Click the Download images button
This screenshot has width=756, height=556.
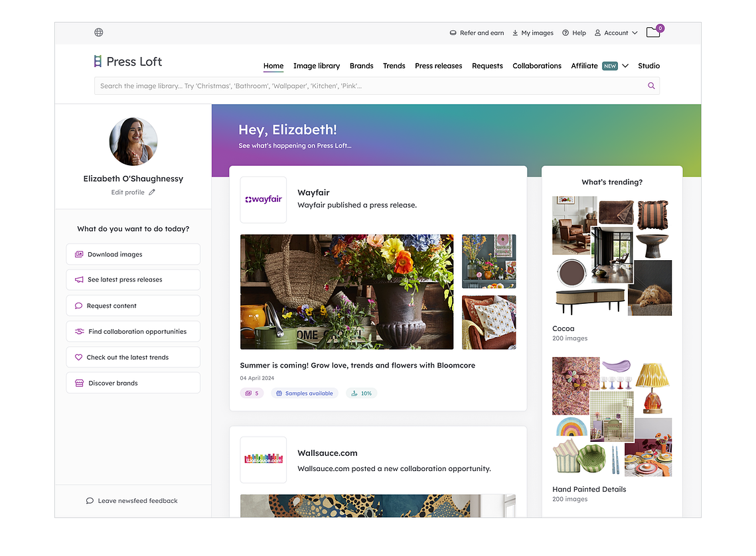coord(133,254)
